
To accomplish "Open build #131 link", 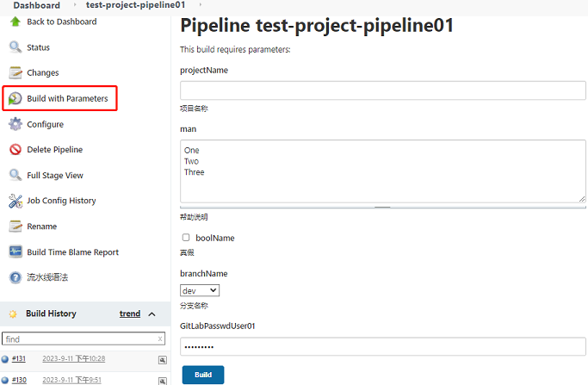I will 19,358.
